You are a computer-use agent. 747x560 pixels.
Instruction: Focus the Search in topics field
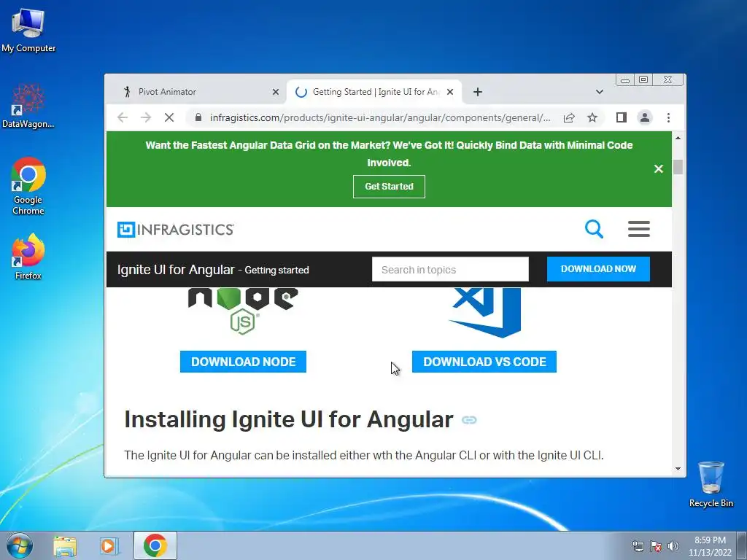click(450, 270)
